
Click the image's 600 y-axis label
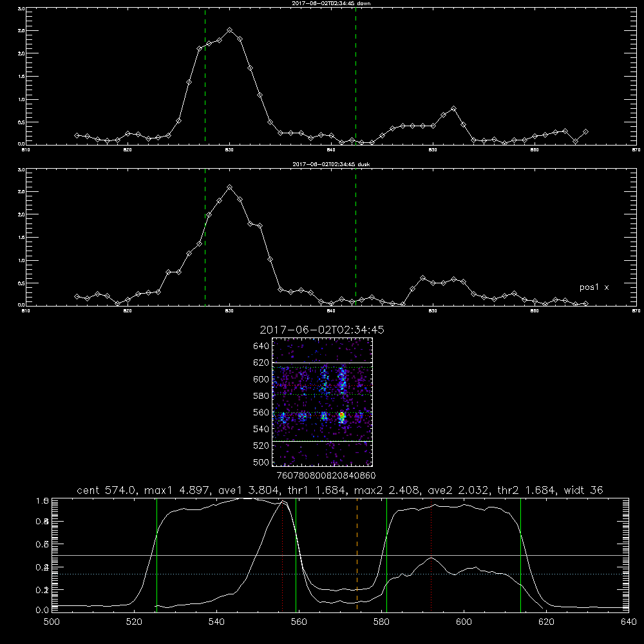tap(261, 379)
